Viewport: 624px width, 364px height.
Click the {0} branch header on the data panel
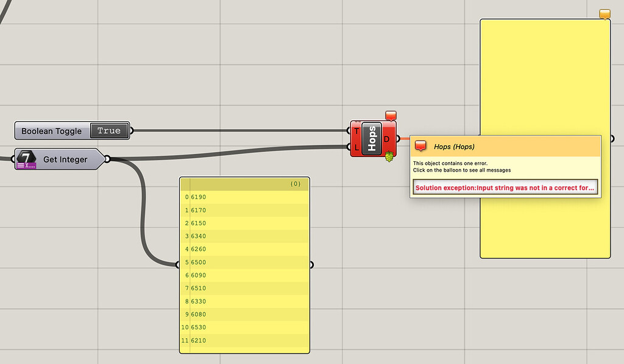click(x=298, y=183)
